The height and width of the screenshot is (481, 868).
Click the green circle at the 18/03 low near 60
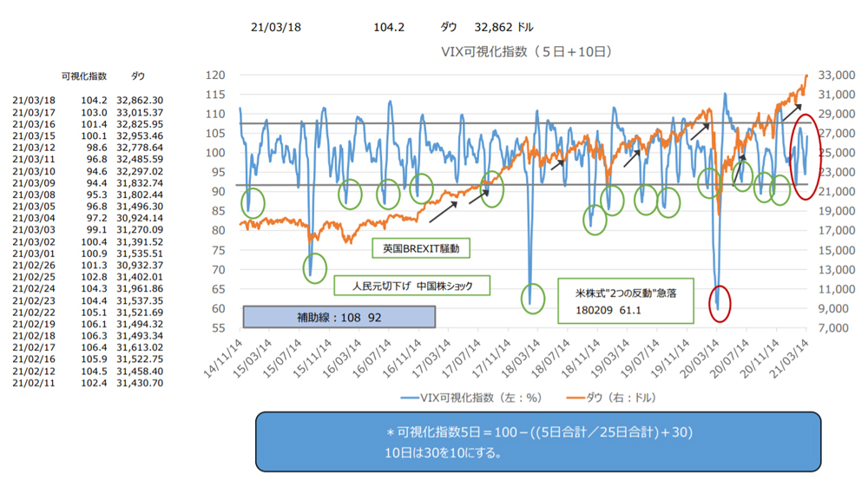[x=533, y=299]
